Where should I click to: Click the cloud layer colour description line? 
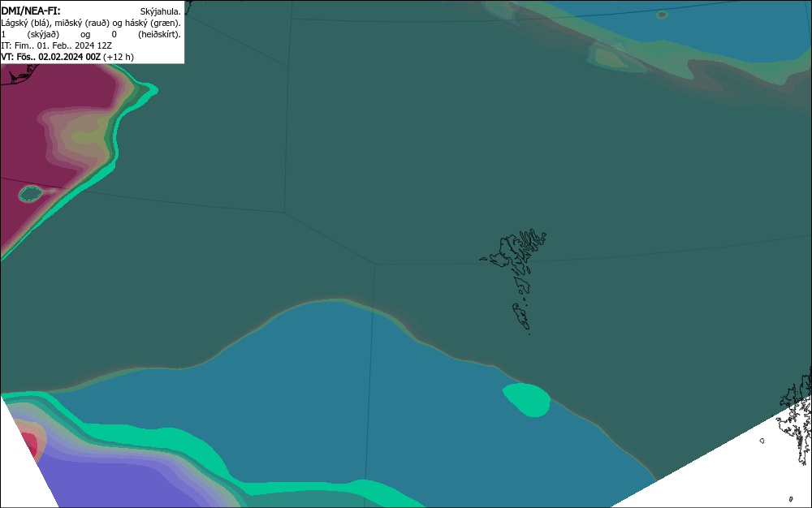(91, 23)
